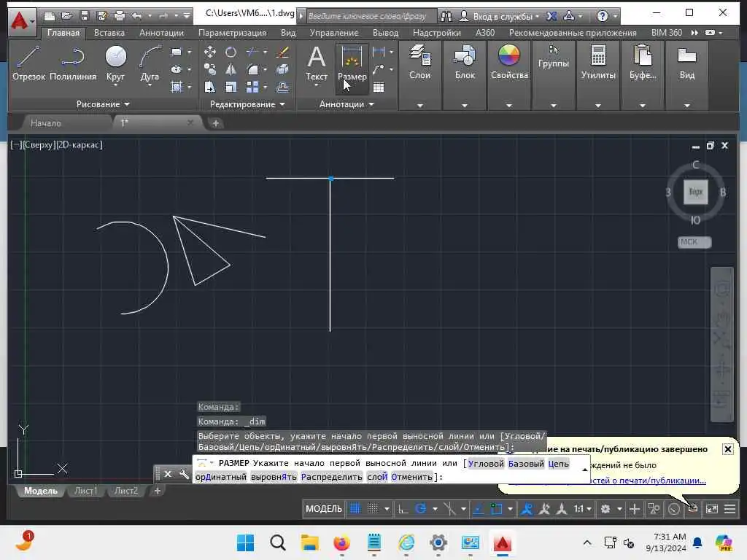Click the Rotate tool icon
Screen dimensions: 747x560
pyautogui.click(x=231, y=52)
